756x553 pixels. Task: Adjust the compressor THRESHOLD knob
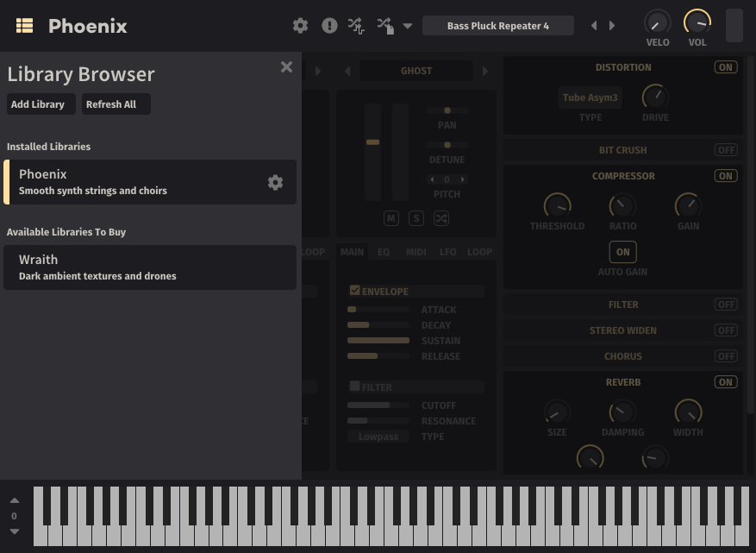[x=558, y=206]
